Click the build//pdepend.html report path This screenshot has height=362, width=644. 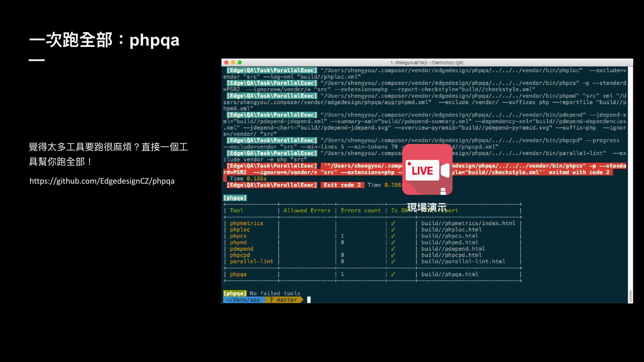(x=453, y=249)
